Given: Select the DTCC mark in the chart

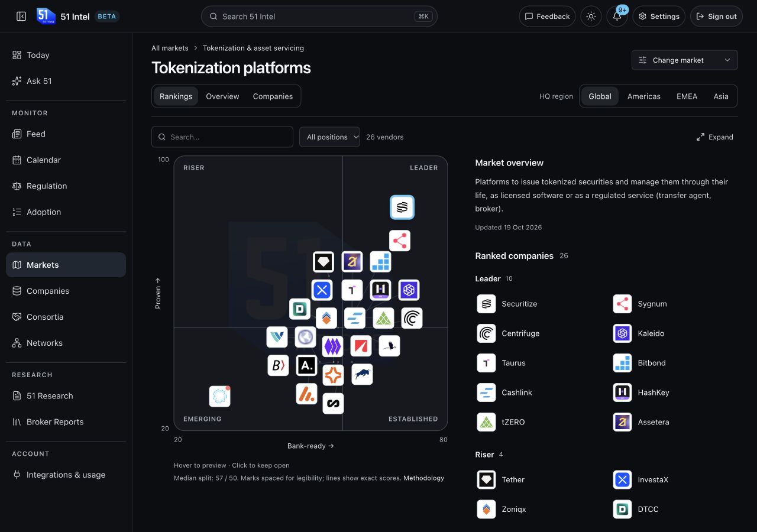Looking at the screenshot, I should tap(300, 309).
